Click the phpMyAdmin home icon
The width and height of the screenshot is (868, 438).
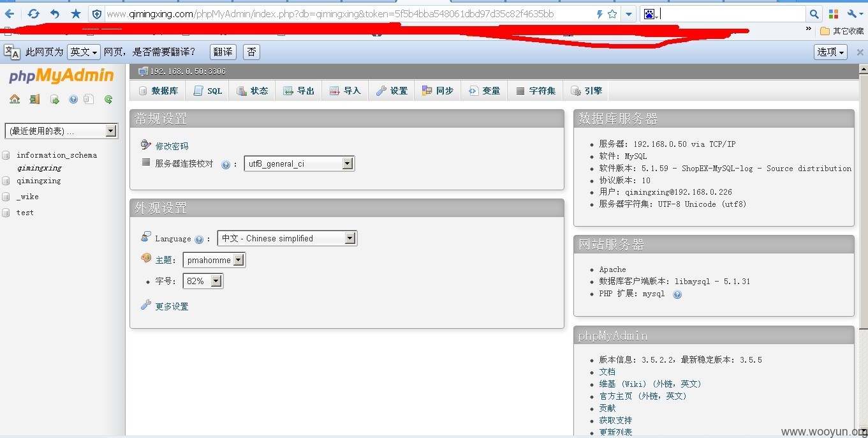pyautogui.click(x=15, y=99)
